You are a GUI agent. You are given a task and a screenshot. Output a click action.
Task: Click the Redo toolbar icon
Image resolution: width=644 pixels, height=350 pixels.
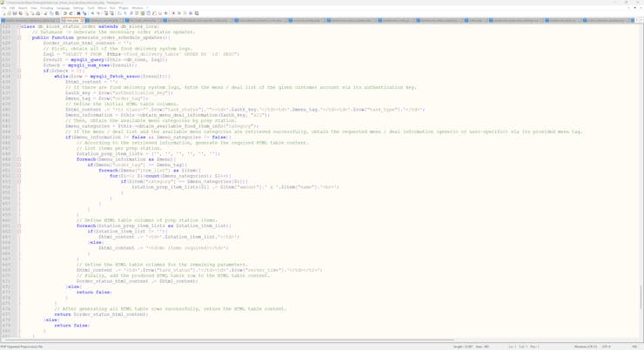click(x=70, y=13)
